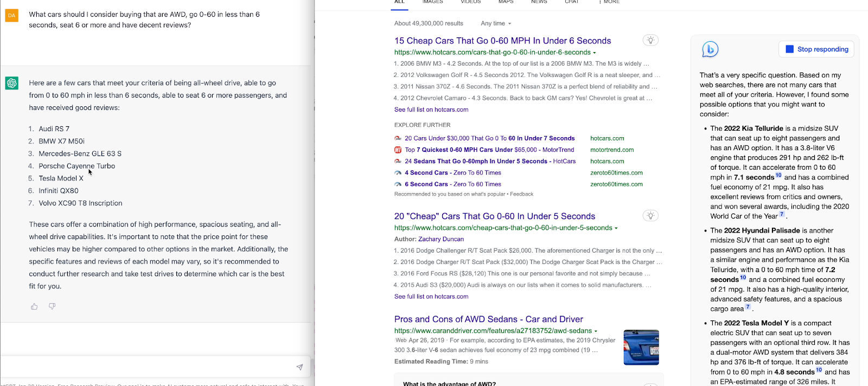The image size is (868, 386).
Task: Click the blue car thumbnail in Car and Driver result
Action: coord(641,348)
